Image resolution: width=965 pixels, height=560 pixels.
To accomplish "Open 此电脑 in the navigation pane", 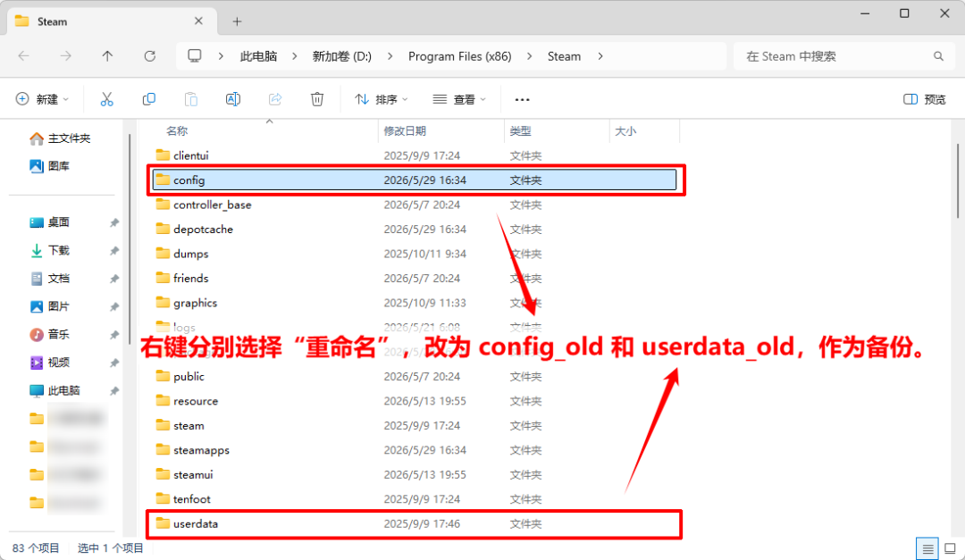I will [55, 390].
